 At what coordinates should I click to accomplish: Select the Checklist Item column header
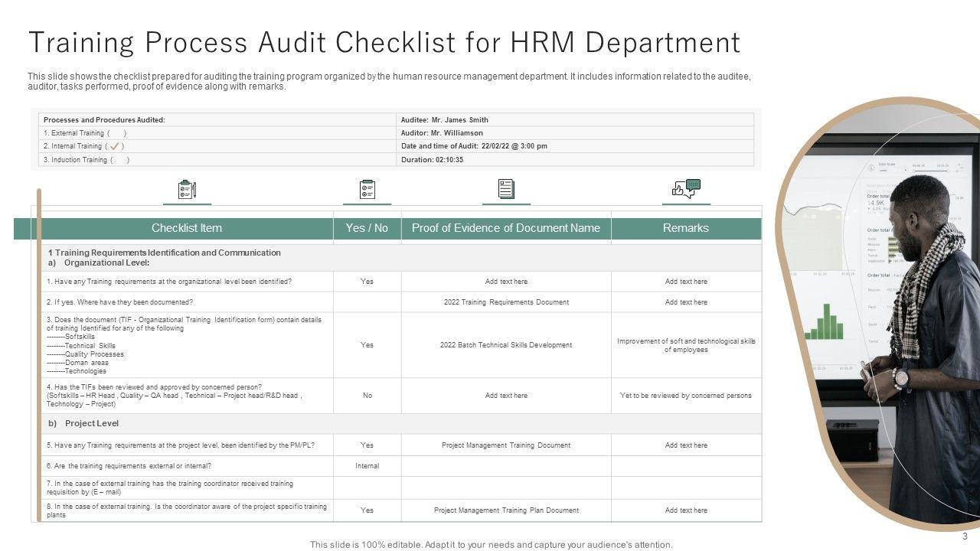click(187, 228)
